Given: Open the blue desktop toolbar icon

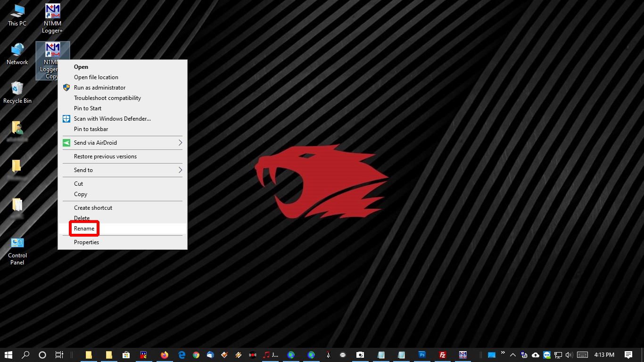Looking at the screenshot, I should coord(491,355).
